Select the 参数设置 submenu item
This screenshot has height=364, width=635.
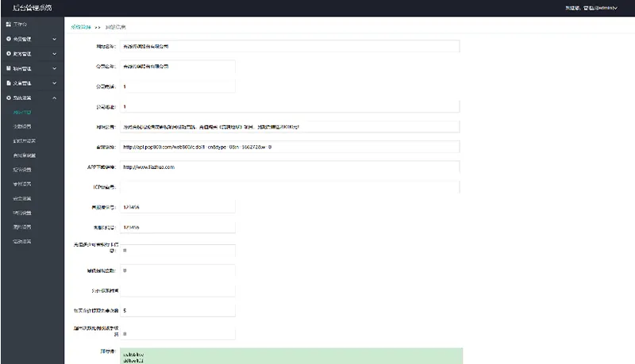click(x=22, y=127)
